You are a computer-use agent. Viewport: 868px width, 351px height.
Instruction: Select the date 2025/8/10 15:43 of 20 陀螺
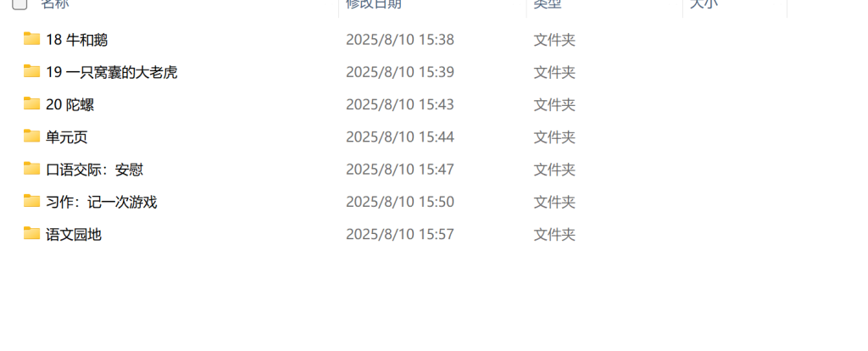[x=400, y=104]
